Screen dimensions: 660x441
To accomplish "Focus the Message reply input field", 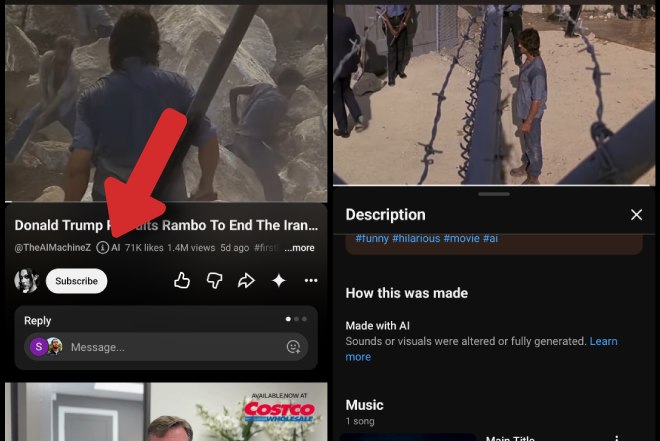I will (x=166, y=347).
